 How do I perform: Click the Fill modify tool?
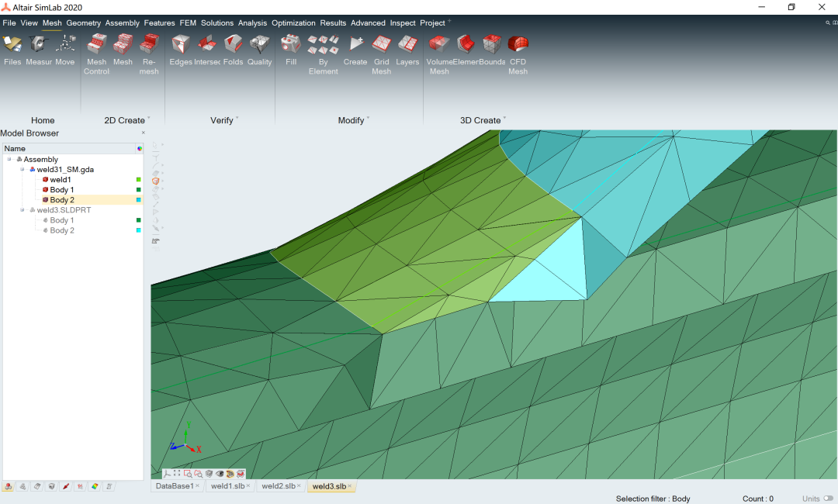click(291, 50)
